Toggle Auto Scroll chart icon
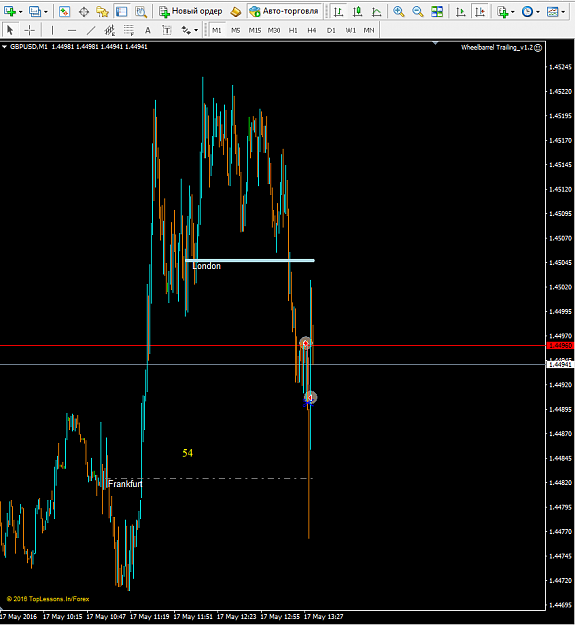Image resolution: width=575 pixels, height=625 pixels. pos(461,12)
